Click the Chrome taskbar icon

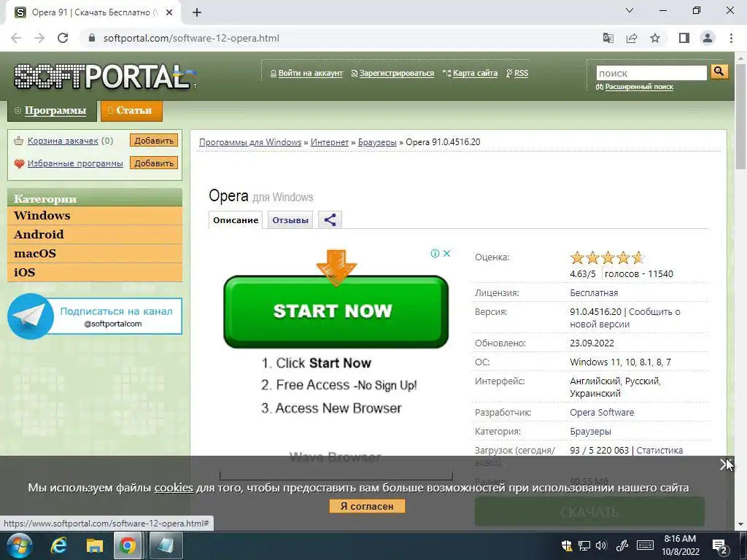point(127,545)
